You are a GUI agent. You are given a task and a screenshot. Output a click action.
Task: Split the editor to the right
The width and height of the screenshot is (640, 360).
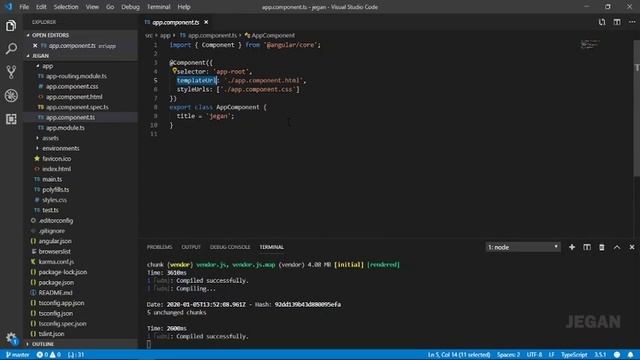(x=617, y=22)
